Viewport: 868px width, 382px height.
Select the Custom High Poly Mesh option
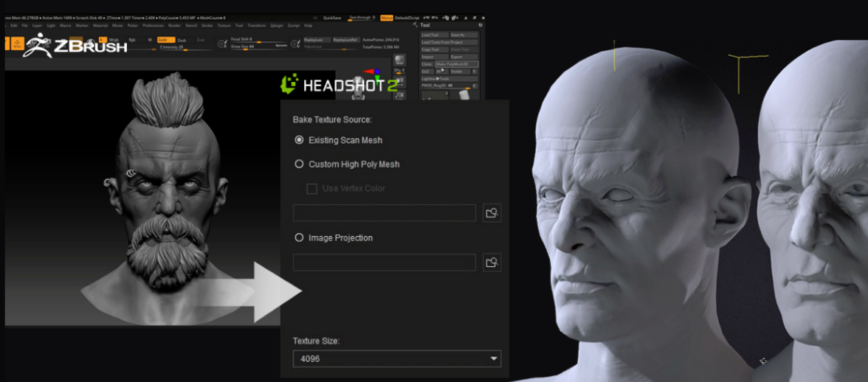(x=299, y=164)
